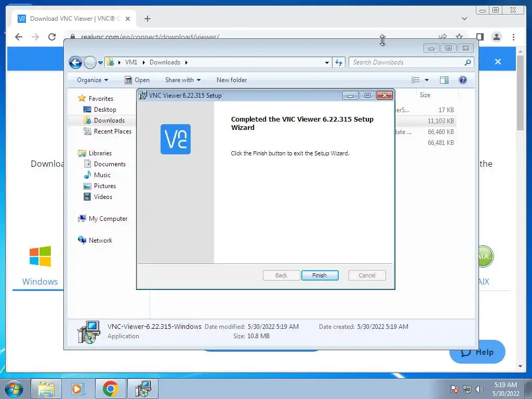Click Explorer forward navigation arrow
Image resolution: width=532 pixels, height=399 pixels.
point(90,62)
